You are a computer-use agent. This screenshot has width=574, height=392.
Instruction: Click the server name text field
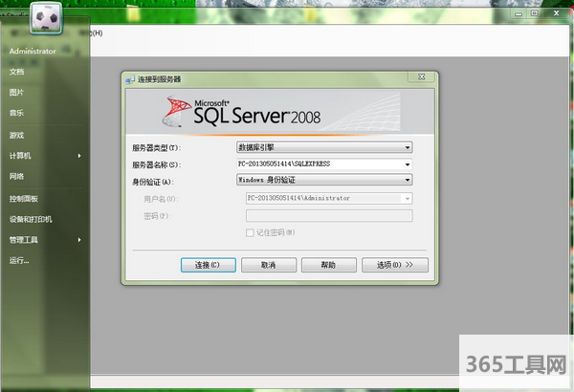320,164
